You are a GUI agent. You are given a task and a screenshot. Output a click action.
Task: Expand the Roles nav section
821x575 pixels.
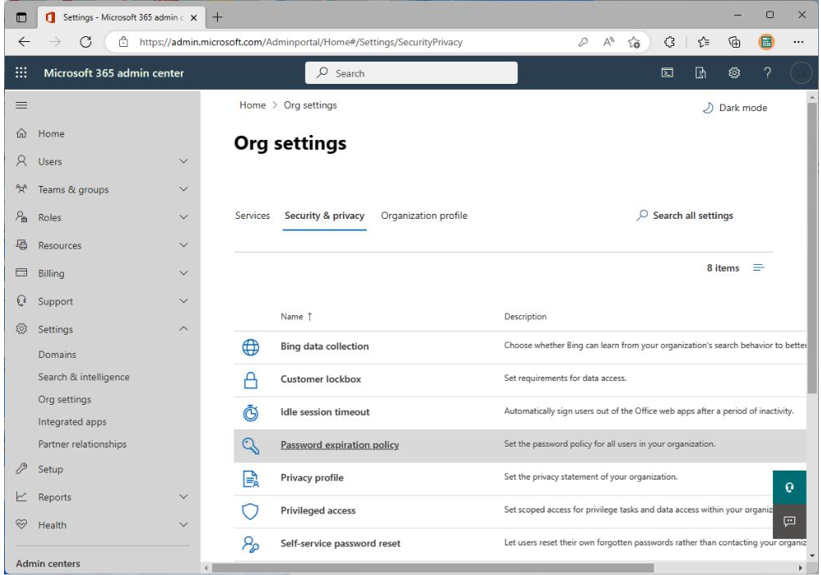coord(183,217)
